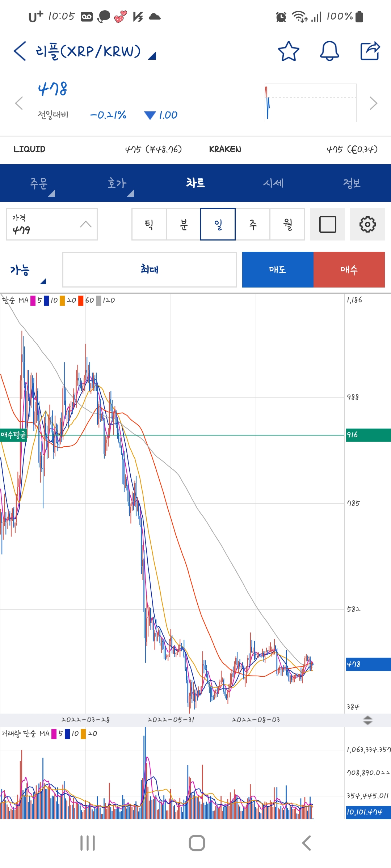
Task: Tap the 최대 max amount button
Action: point(150,269)
